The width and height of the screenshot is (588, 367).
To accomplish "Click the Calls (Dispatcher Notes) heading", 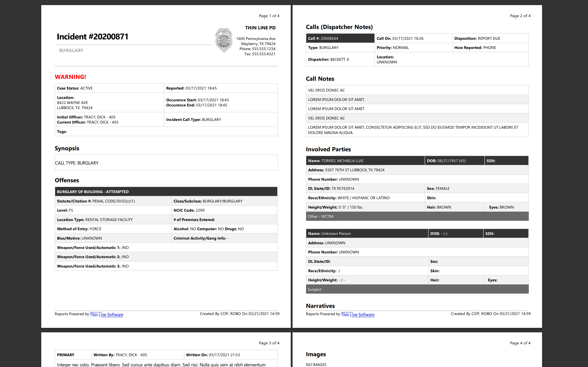I will (339, 27).
